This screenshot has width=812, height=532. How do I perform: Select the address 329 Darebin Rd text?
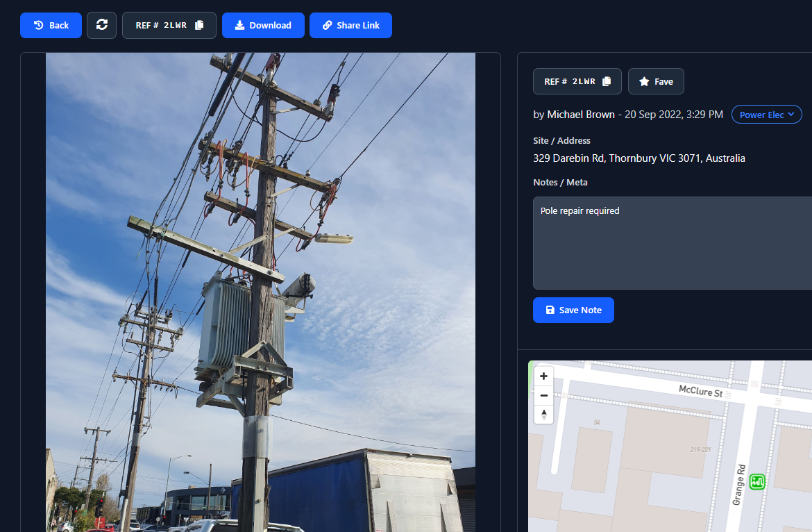(x=639, y=158)
